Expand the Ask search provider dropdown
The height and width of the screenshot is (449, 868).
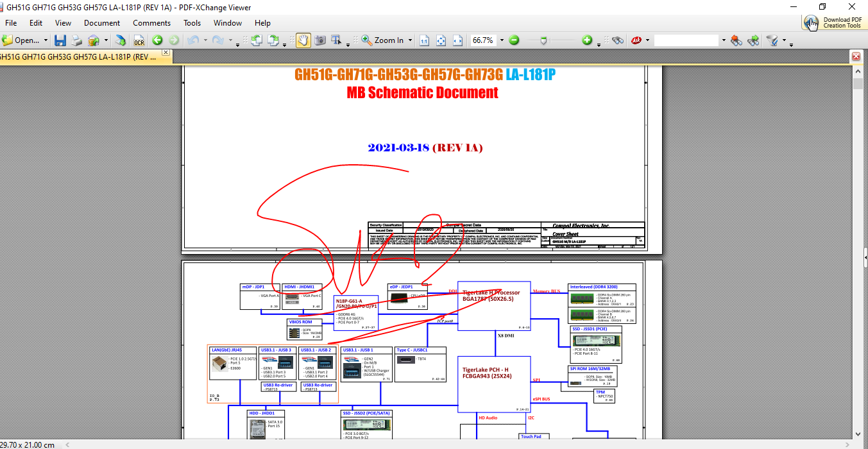pos(648,40)
